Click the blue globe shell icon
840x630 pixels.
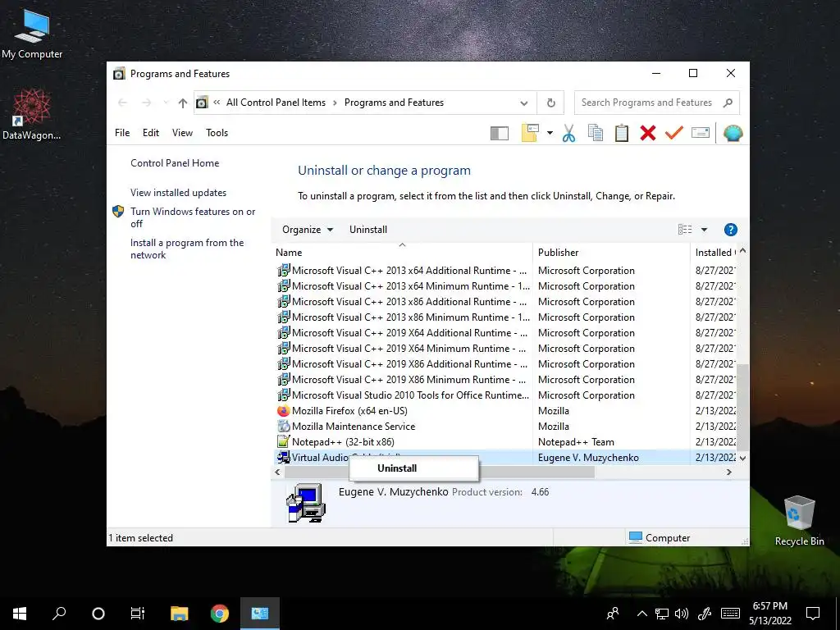click(733, 133)
